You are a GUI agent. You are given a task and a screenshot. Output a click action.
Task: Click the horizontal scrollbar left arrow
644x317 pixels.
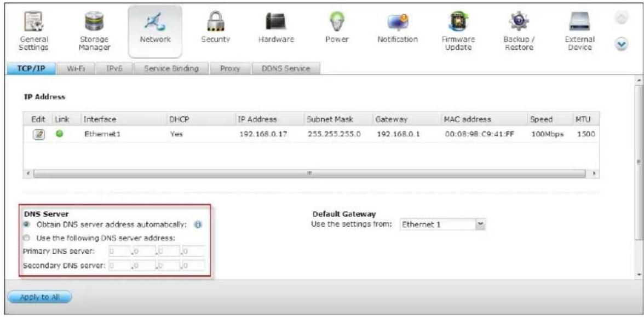(x=28, y=173)
